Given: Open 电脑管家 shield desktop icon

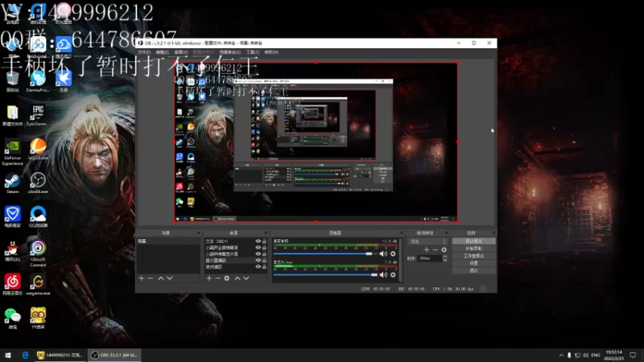Looking at the screenshot, I should pyautogui.click(x=12, y=216).
